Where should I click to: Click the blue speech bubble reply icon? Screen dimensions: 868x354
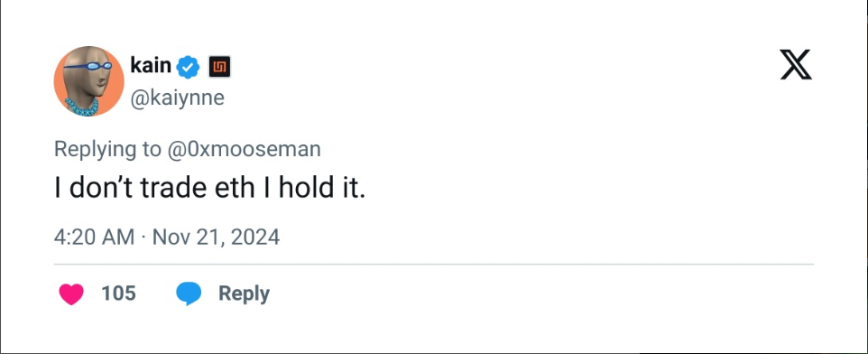(189, 293)
